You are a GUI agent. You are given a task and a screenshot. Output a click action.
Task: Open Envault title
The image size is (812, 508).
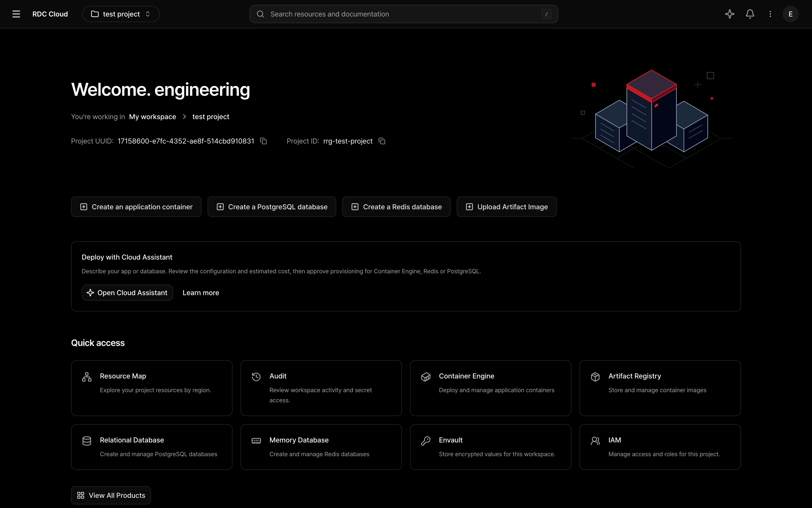coord(451,440)
